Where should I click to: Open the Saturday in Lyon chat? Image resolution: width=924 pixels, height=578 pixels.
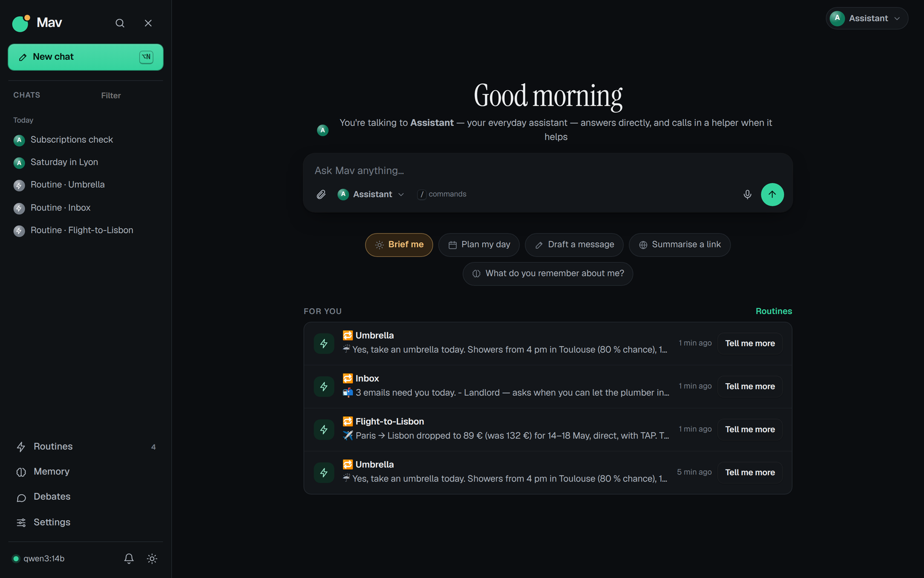click(85, 162)
